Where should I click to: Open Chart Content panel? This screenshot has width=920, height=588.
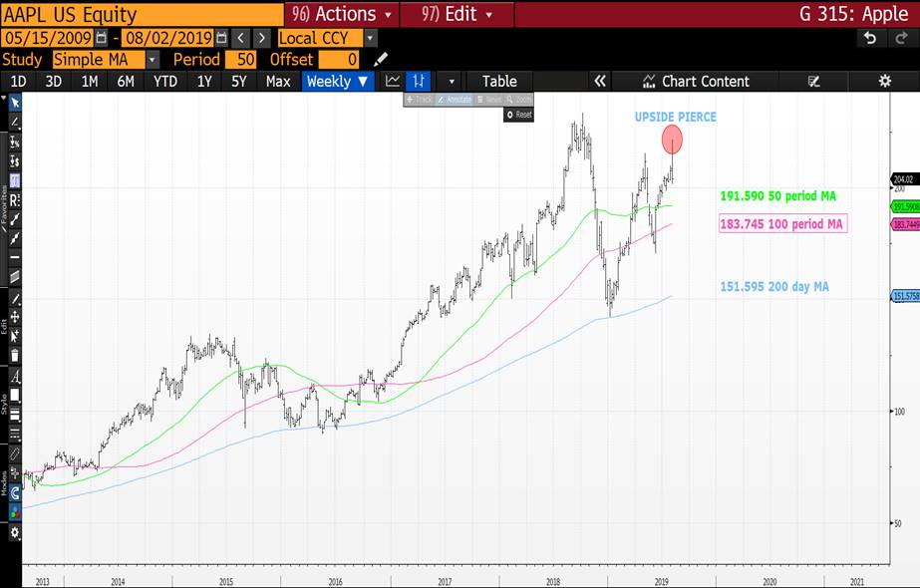[696, 81]
